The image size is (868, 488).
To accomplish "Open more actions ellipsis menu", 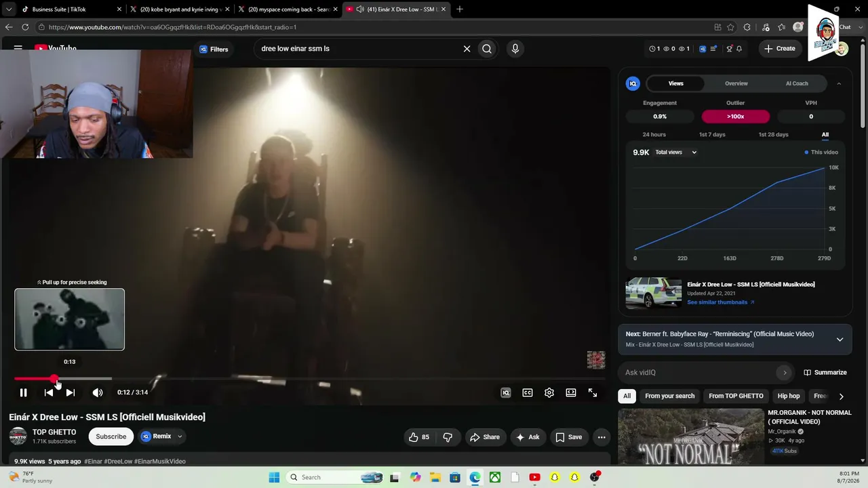I will coord(601,437).
